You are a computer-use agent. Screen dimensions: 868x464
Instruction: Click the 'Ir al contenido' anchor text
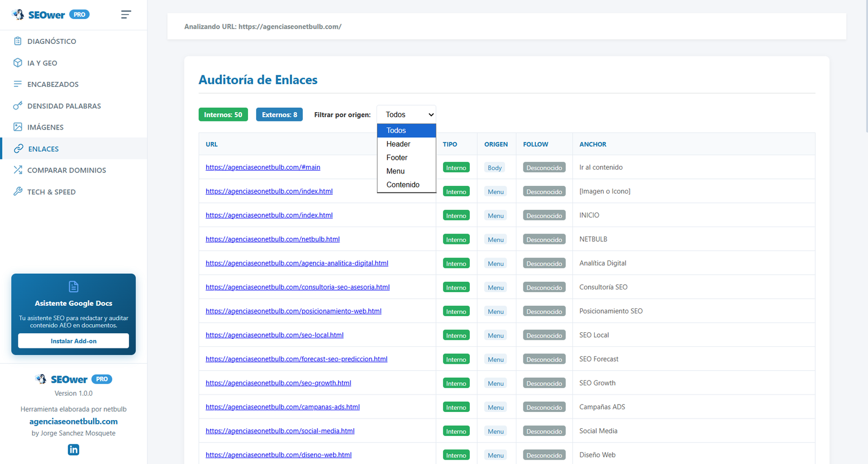601,167
